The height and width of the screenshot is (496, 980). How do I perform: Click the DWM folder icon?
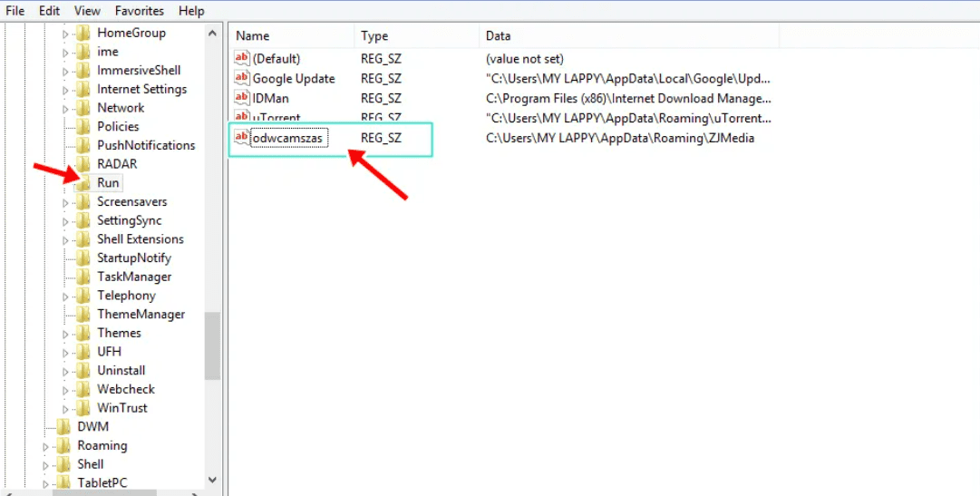(x=63, y=426)
